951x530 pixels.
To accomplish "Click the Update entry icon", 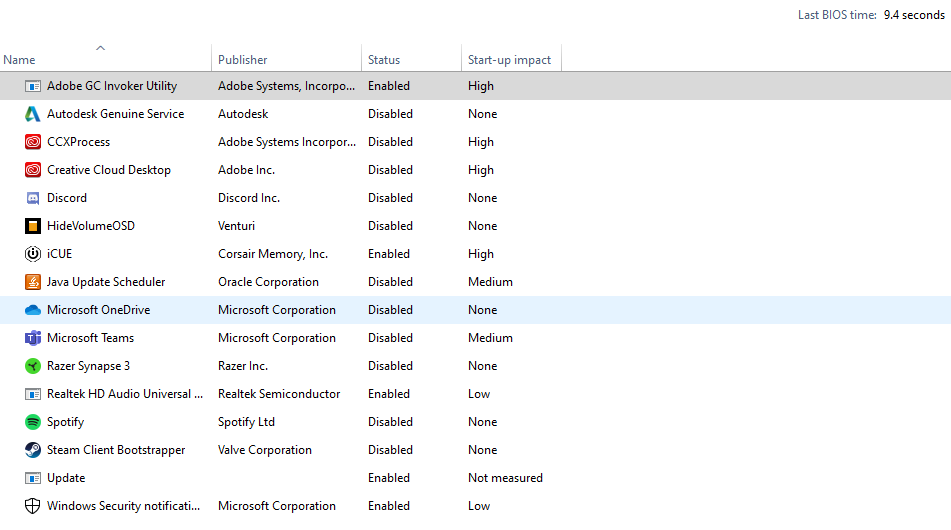I will (x=33, y=478).
